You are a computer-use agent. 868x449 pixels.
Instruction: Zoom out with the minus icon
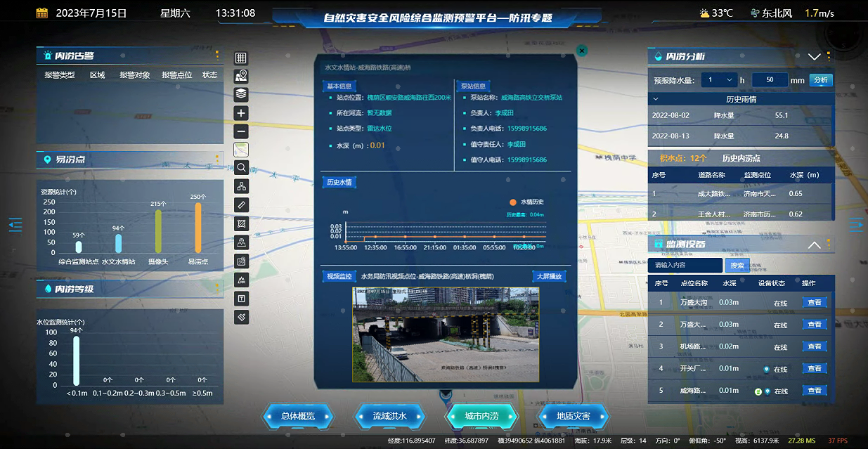(x=241, y=131)
